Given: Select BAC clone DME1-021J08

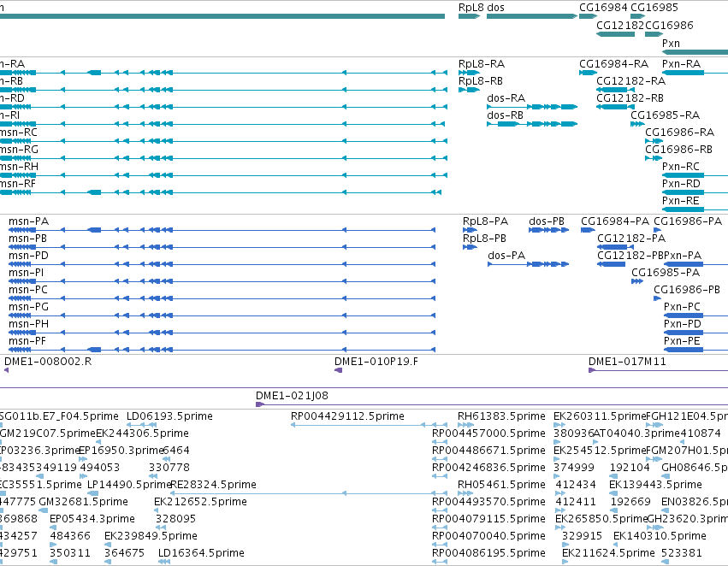Looking at the screenshot, I should click(292, 396).
